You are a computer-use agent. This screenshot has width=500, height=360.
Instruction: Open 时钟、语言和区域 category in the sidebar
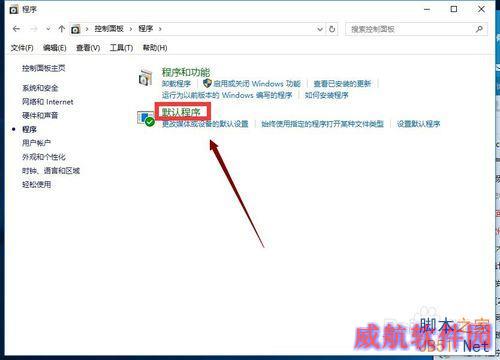[x=51, y=171]
